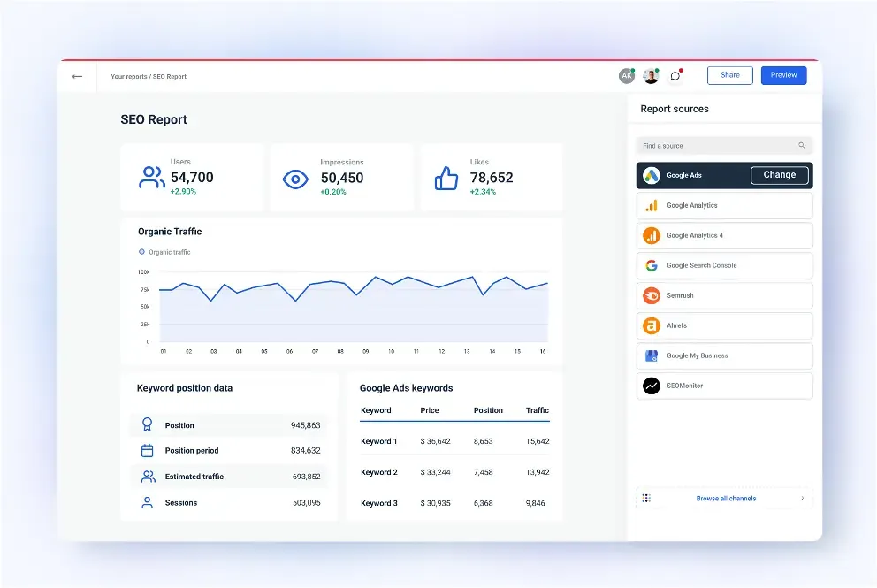Click the Impressions value 50,450
This screenshot has width=877, height=588.
(342, 178)
